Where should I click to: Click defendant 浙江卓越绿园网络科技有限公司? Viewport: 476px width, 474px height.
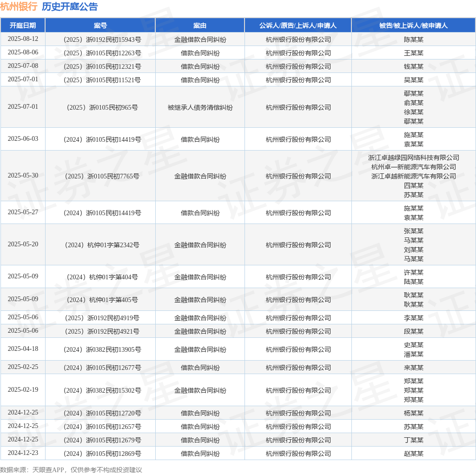[x=413, y=158]
